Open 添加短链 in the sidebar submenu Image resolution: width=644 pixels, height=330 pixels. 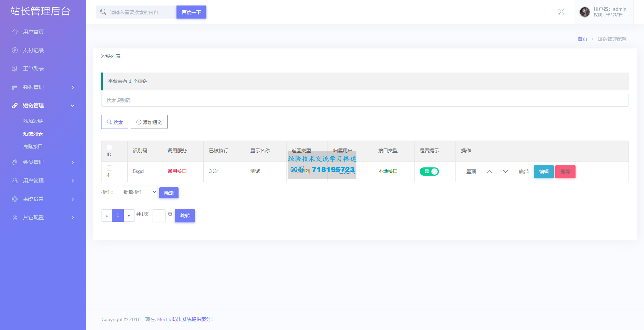(33, 121)
